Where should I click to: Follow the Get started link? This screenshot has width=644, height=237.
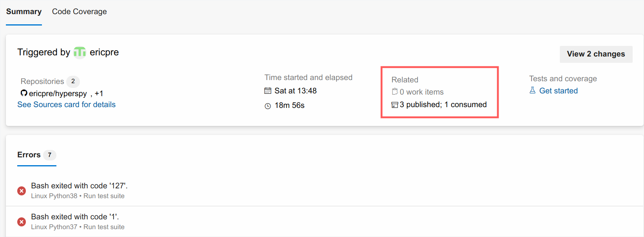tap(558, 91)
